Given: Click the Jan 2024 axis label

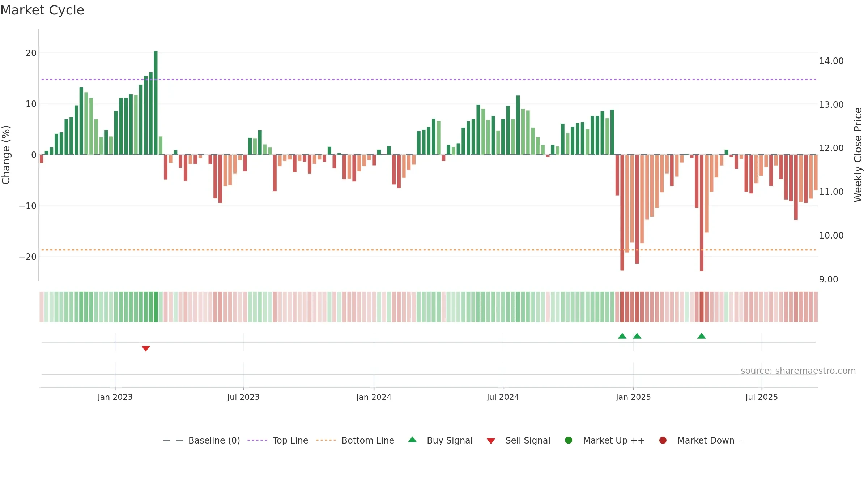Looking at the screenshot, I should click(374, 397).
